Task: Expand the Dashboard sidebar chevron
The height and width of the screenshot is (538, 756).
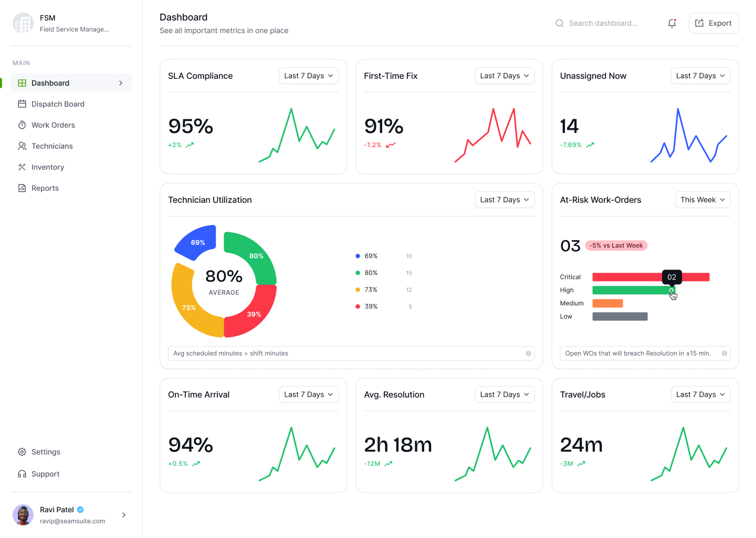Action: [x=121, y=83]
